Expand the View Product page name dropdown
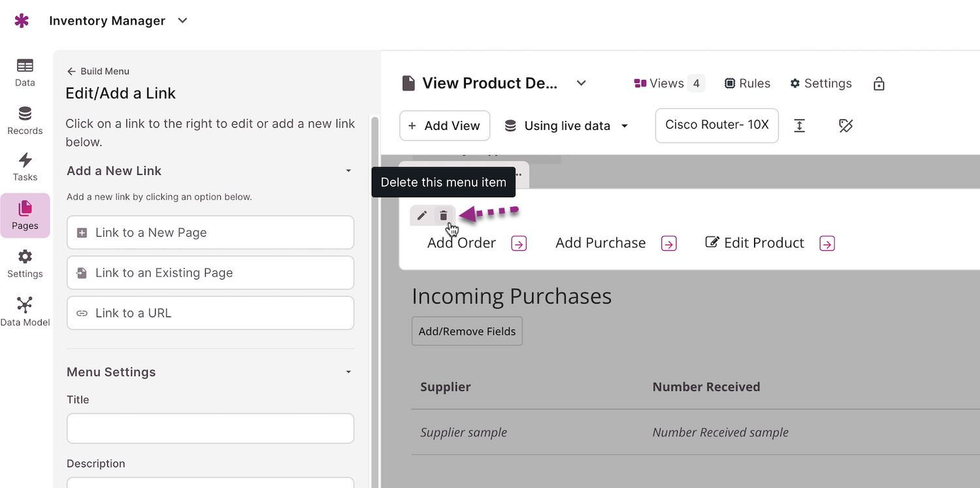Image resolution: width=980 pixels, height=488 pixels. click(x=581, y=83)
